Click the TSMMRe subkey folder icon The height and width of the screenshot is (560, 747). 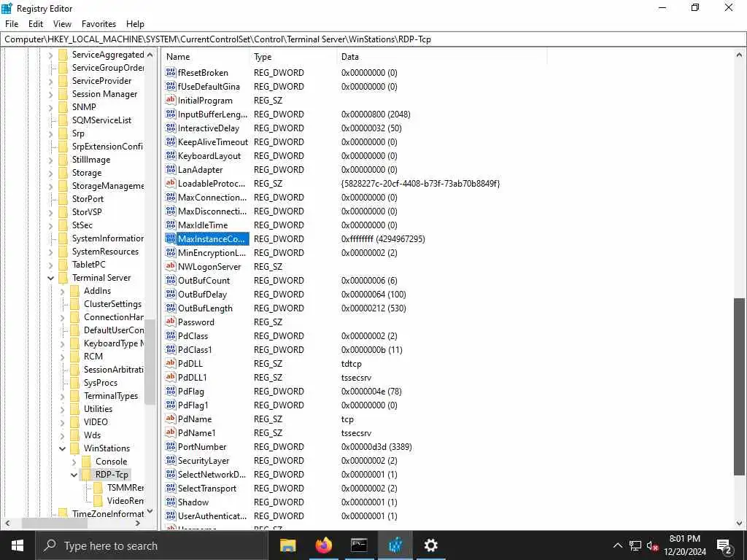point(98,487)
